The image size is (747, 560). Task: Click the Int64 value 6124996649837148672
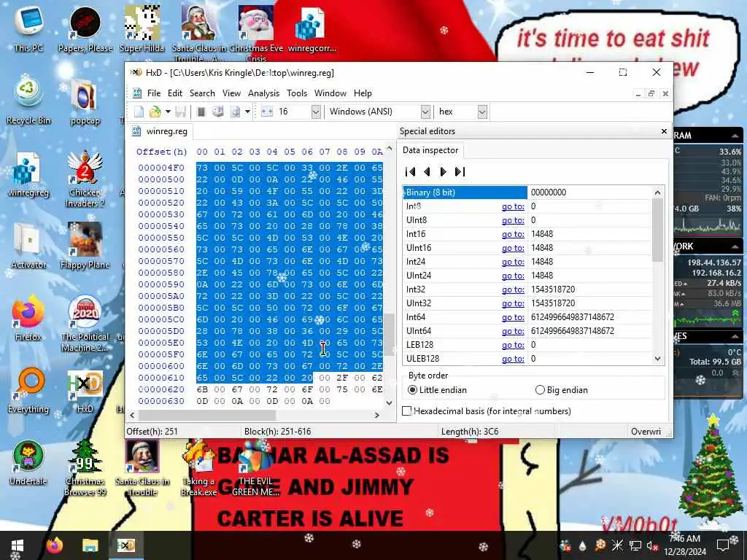572,317
